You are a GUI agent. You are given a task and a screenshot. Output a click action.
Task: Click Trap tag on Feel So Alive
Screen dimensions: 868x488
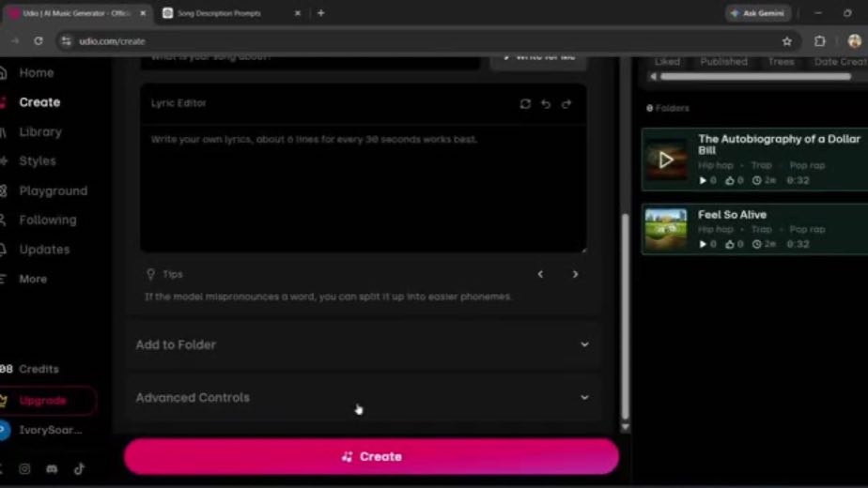[761, 229]
